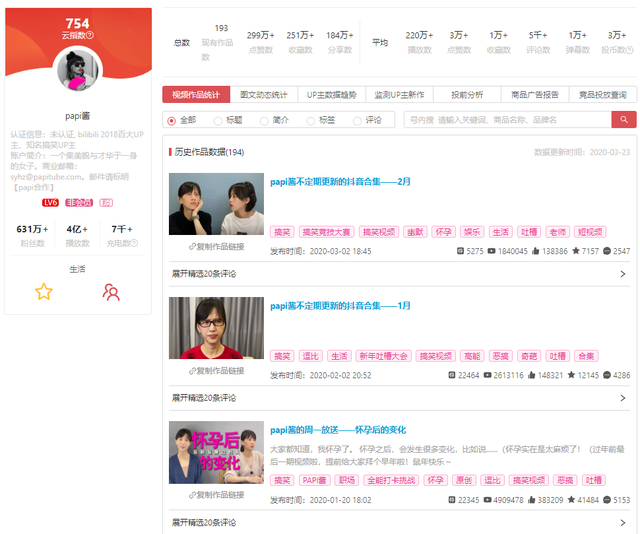Click the red search magnifier button
Image resolution: width=640 pixels, height=534 pixels.
pyautogui.click(x=624, y=120)
